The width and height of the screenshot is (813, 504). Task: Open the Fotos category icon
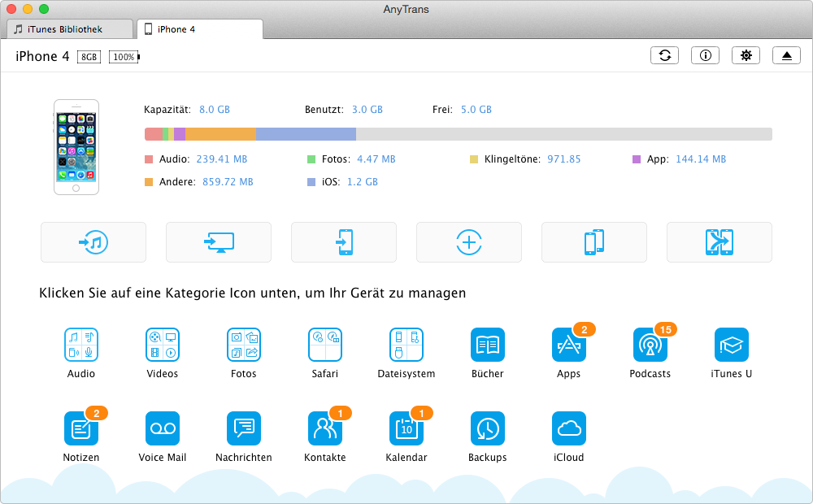pyautogui.click(x=244, y=345)
